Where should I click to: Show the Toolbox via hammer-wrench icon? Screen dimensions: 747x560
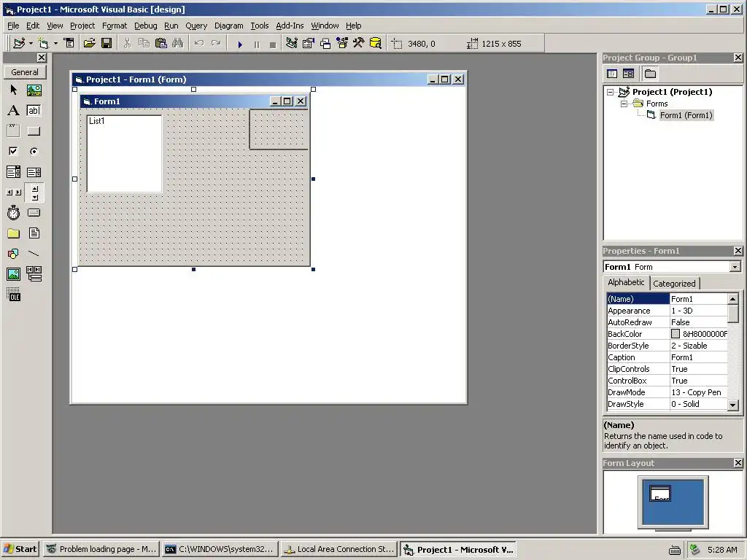tap(359, 43)
